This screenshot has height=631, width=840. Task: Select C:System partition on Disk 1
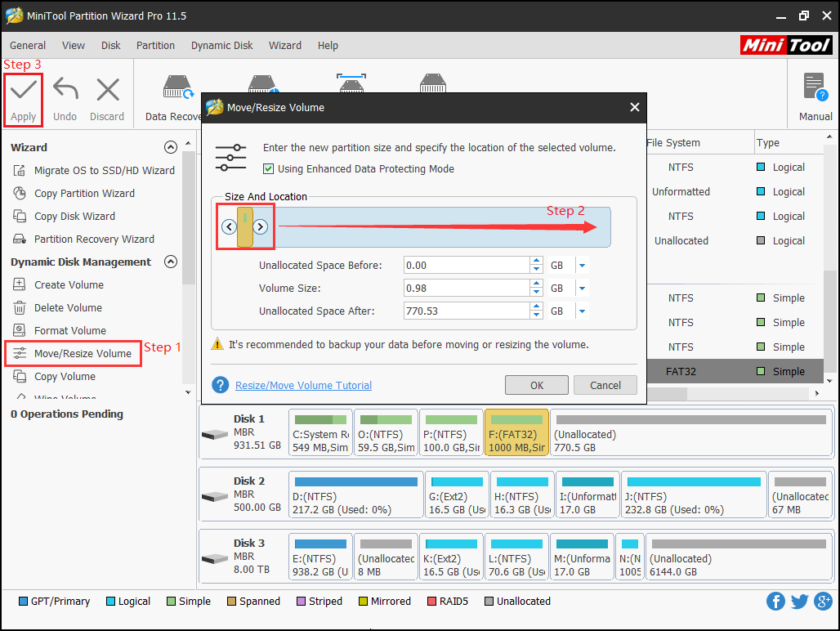320,433
